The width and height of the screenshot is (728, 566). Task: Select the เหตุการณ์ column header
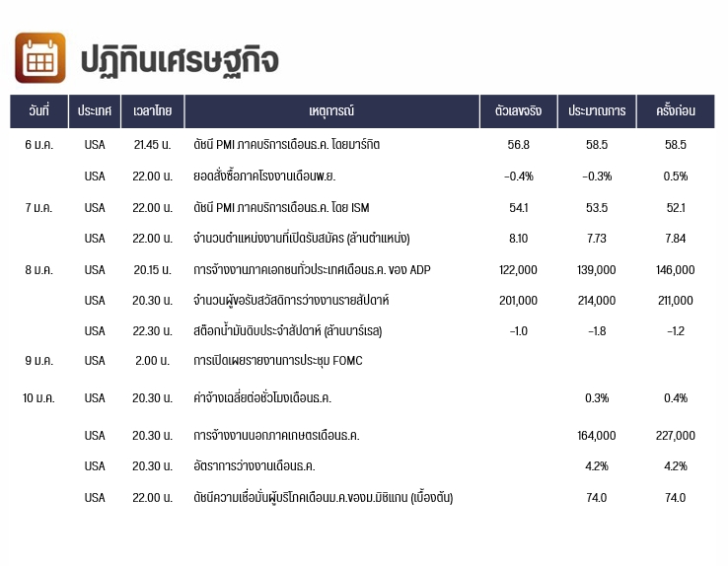pyautogui.click(x=331, y=110)
